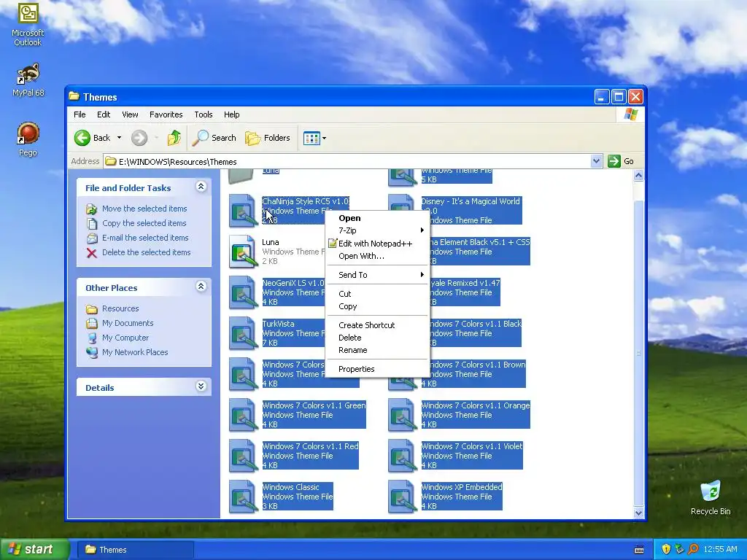The height and width of the screenshot is (560, 747).
Task: Select Windows 7 Colors v1.1 Violet icon
Action: pos(403,456)
